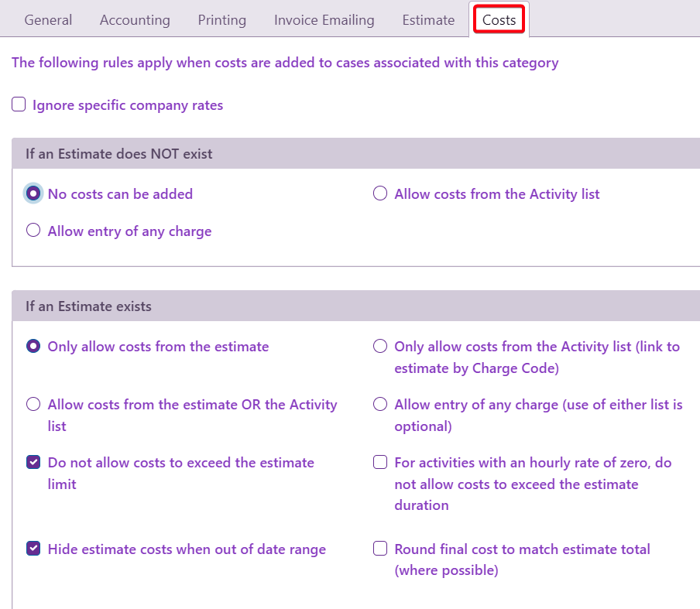Select the Costs tab
Image resolution: width=700 pixels, height=609 pixels.
click(x=499, y=20)
